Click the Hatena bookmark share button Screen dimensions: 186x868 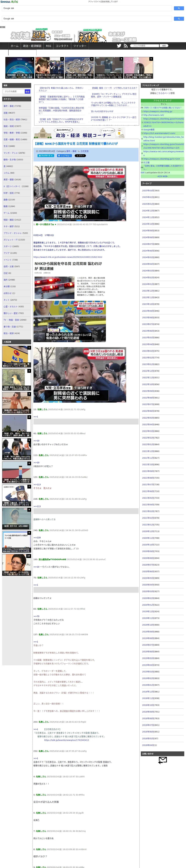46,156
